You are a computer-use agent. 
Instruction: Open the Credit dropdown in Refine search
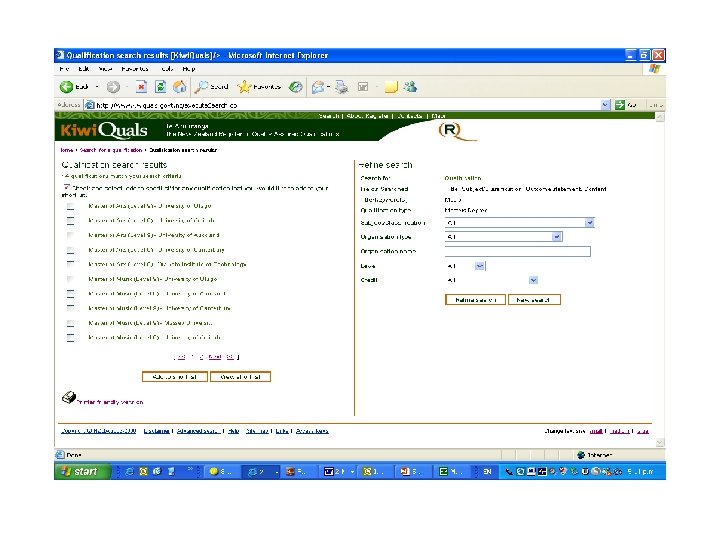coord(533,280)
